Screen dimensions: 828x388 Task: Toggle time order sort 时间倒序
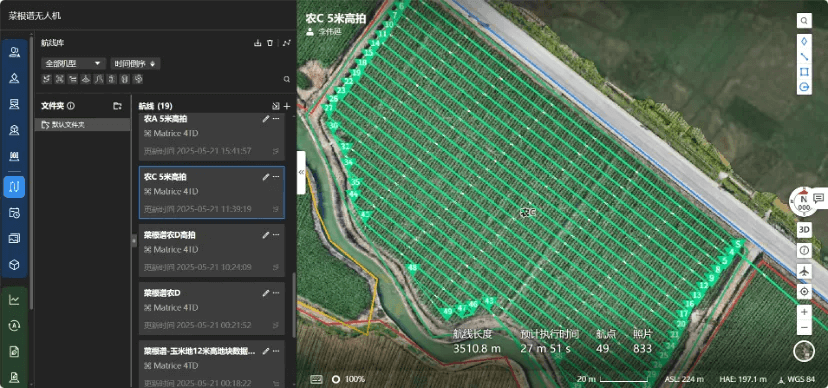click(x=135, y=64)
